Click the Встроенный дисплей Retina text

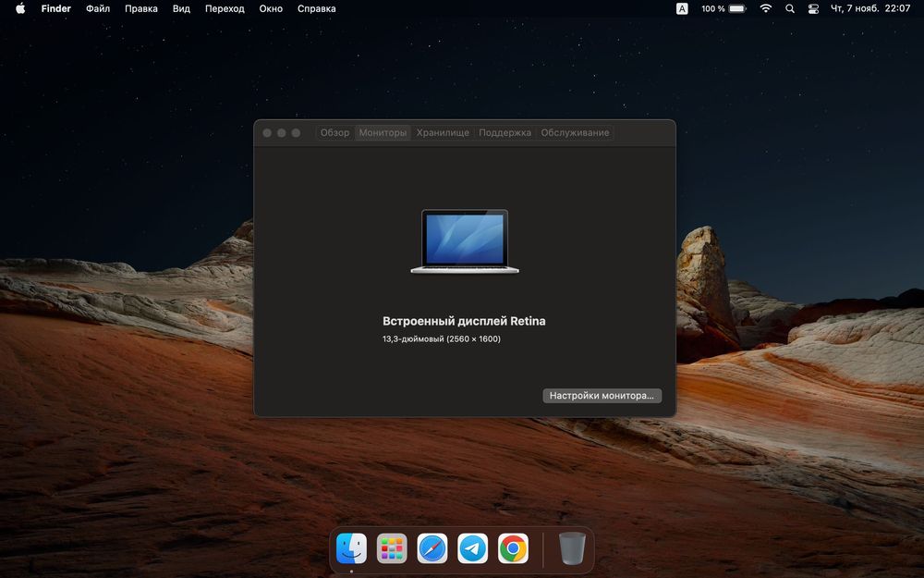(x=464, y=321)
